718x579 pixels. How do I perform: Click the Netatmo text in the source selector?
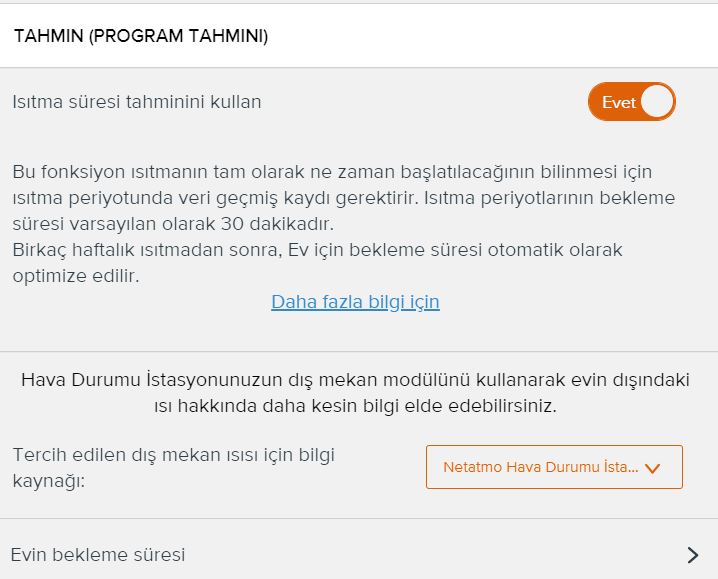point(473,467)
